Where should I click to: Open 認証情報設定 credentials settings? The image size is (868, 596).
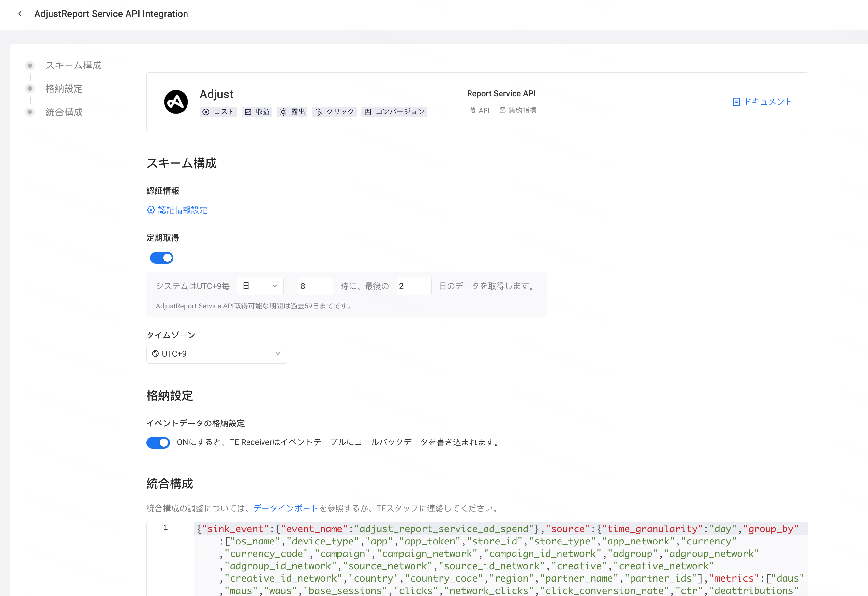[x=177, y=210]
